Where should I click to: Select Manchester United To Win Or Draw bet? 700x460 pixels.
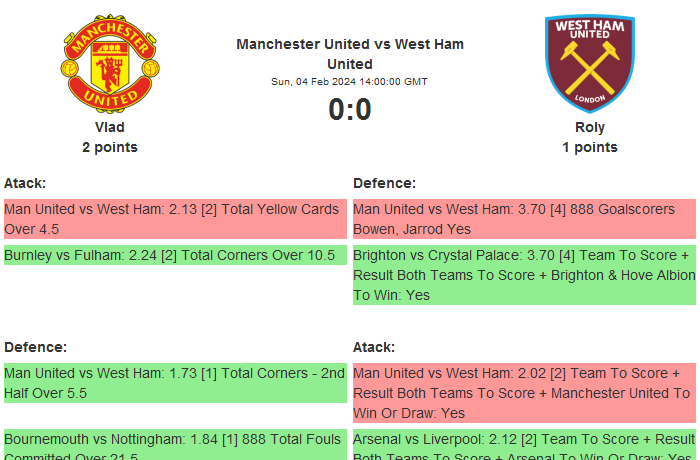pyautogui.click(x=524, y=393)
